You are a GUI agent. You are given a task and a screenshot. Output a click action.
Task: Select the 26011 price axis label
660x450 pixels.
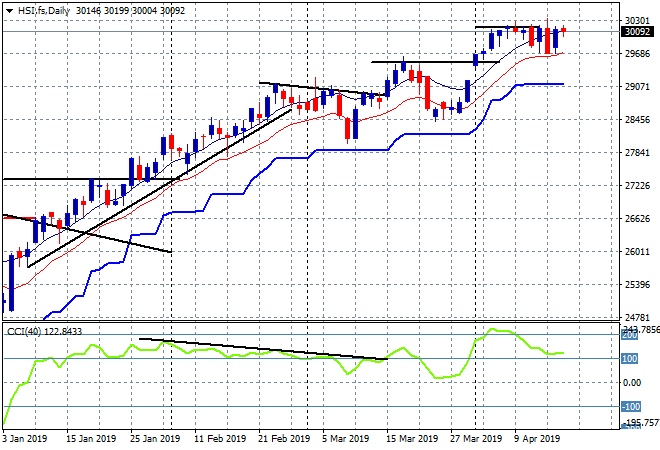click(637, 252)
